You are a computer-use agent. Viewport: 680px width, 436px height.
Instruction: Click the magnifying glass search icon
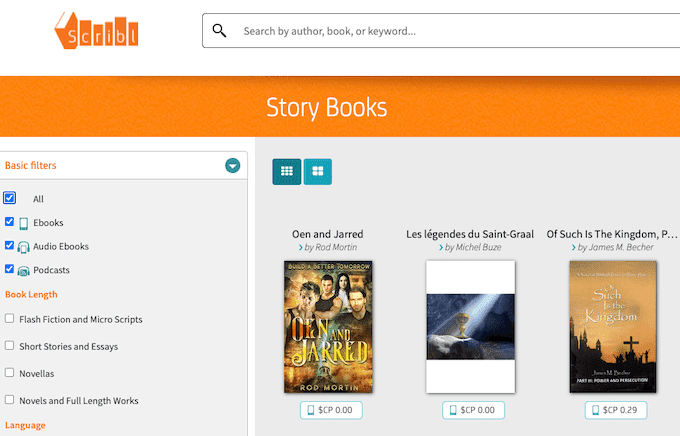(220, 31)
